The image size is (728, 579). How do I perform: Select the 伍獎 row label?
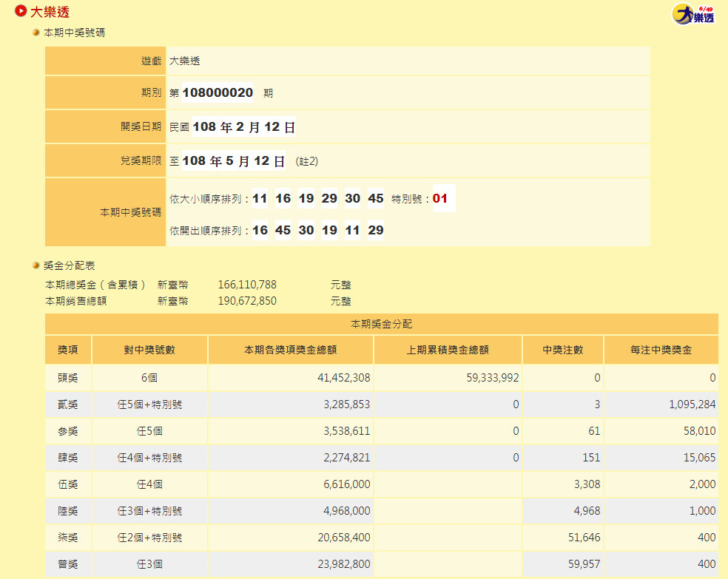[x=68, y=485]
